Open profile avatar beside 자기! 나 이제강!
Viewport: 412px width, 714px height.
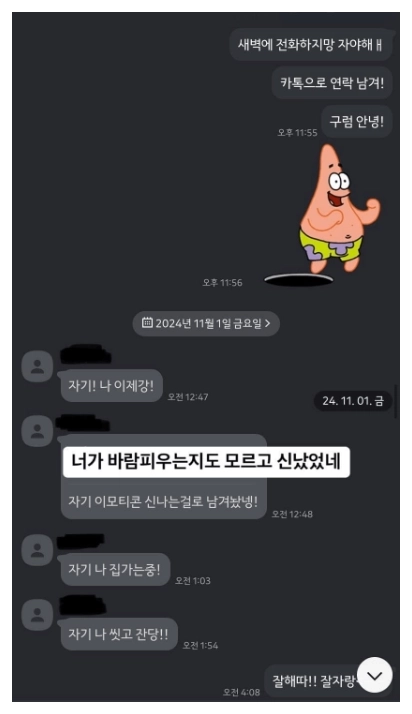tap(37, 367)
